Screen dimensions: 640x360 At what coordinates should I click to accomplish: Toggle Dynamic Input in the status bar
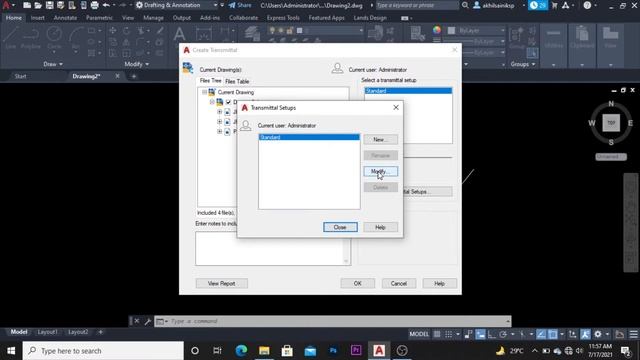coord(480,334)
